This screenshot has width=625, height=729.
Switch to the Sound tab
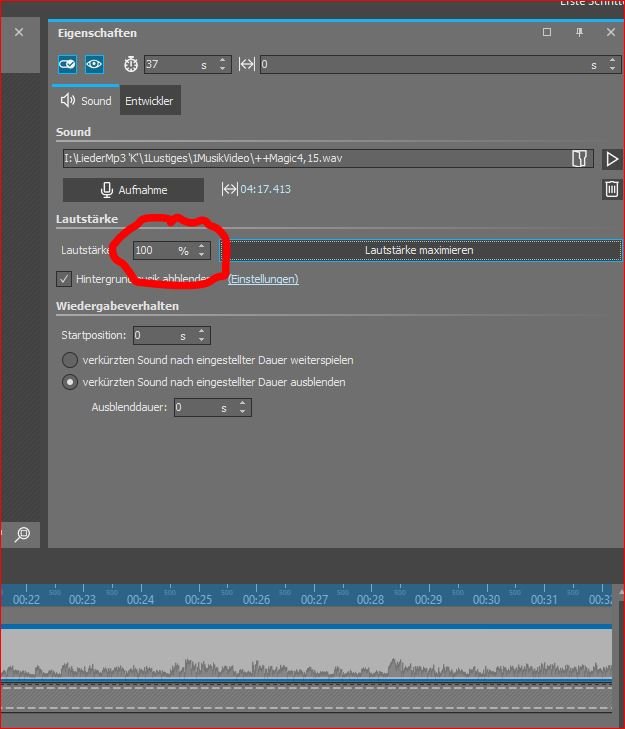coord(86,101)
